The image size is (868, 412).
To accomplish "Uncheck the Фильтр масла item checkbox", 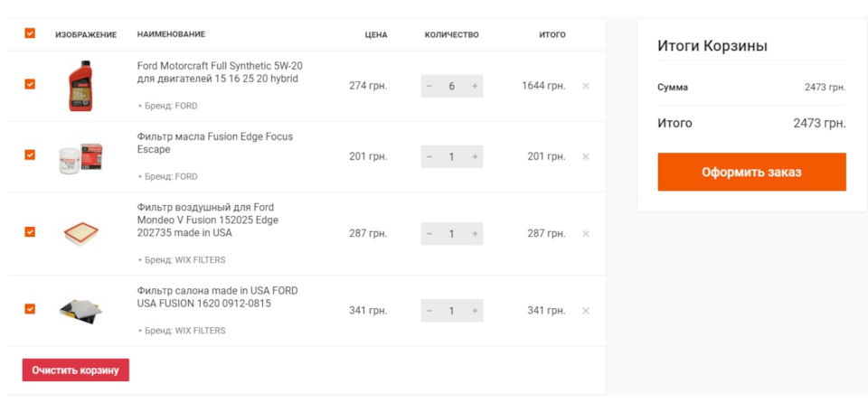I will 30,154.
